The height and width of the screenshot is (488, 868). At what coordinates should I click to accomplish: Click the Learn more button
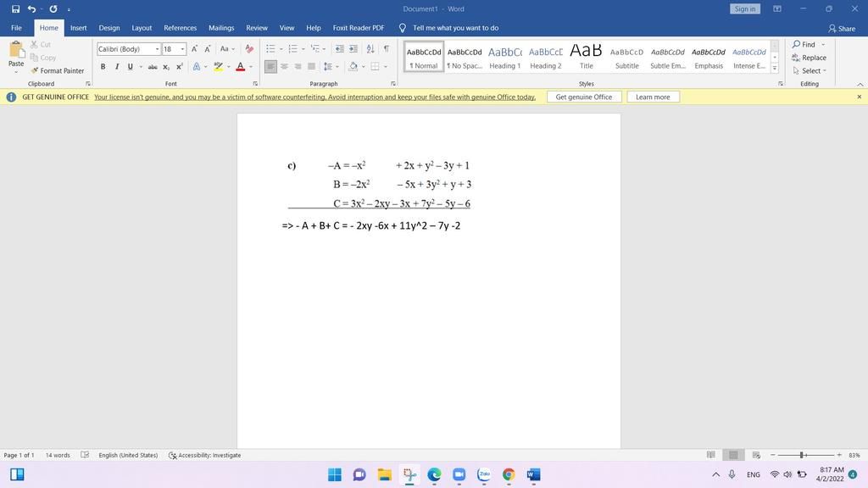tap(653, 97)
